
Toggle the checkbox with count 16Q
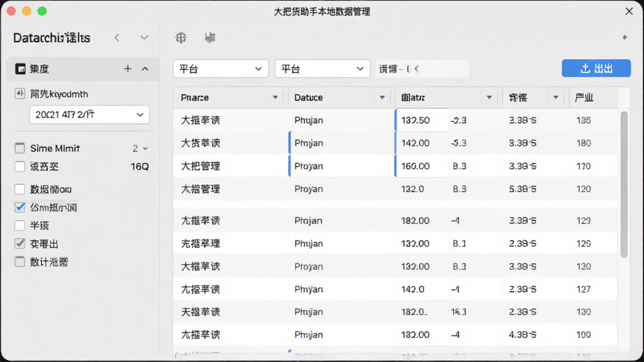[x=19, y=166]
